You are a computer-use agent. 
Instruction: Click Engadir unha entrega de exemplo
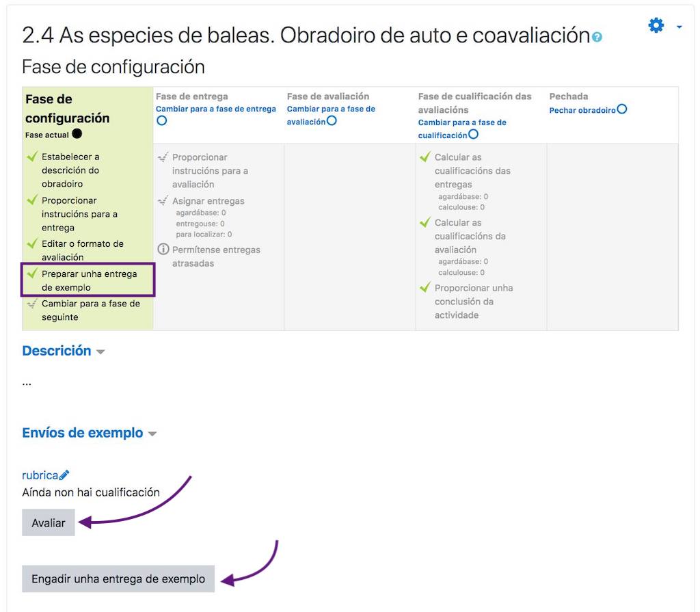click(x=118, y=578)
